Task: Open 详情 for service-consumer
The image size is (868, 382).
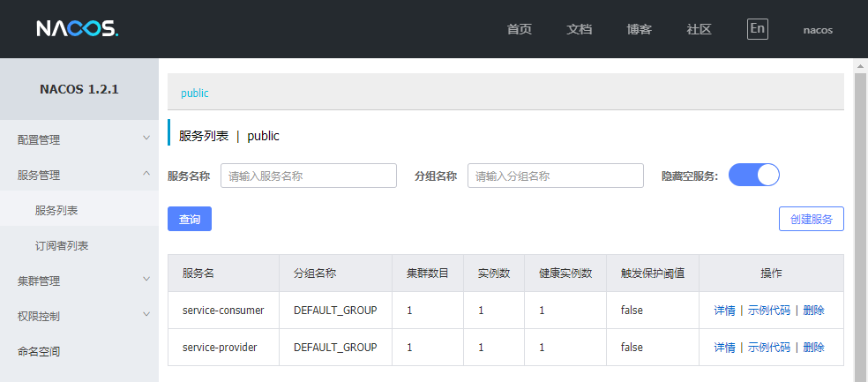Action: tap(724, 311)
